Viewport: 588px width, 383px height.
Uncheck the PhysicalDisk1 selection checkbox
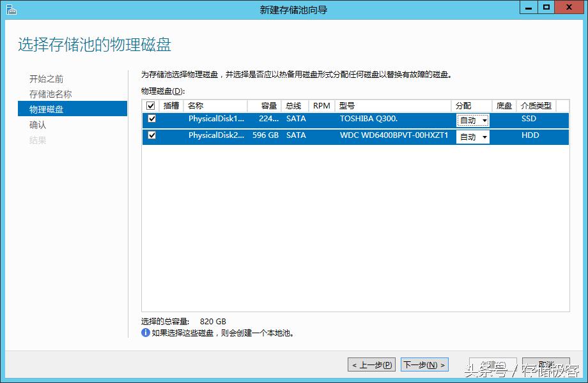151,119
